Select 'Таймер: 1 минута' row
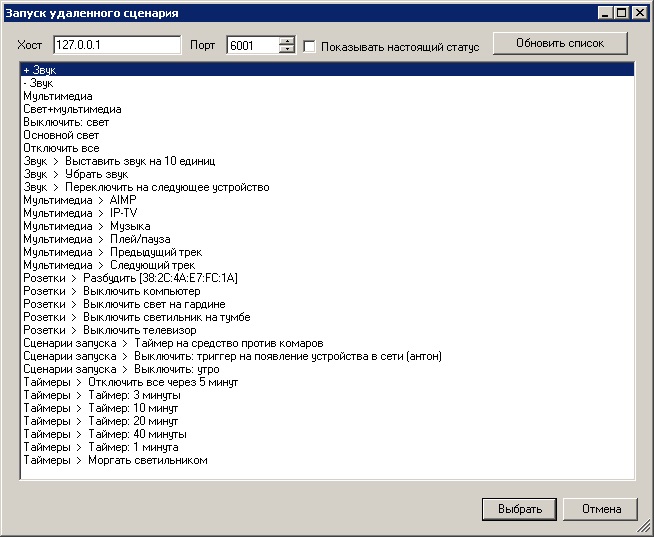 tap(327, 447)
